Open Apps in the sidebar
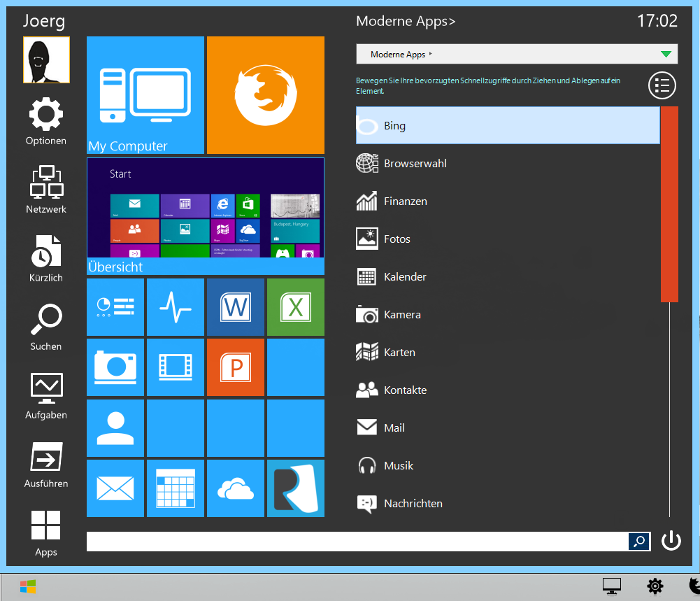 [46, 534]
